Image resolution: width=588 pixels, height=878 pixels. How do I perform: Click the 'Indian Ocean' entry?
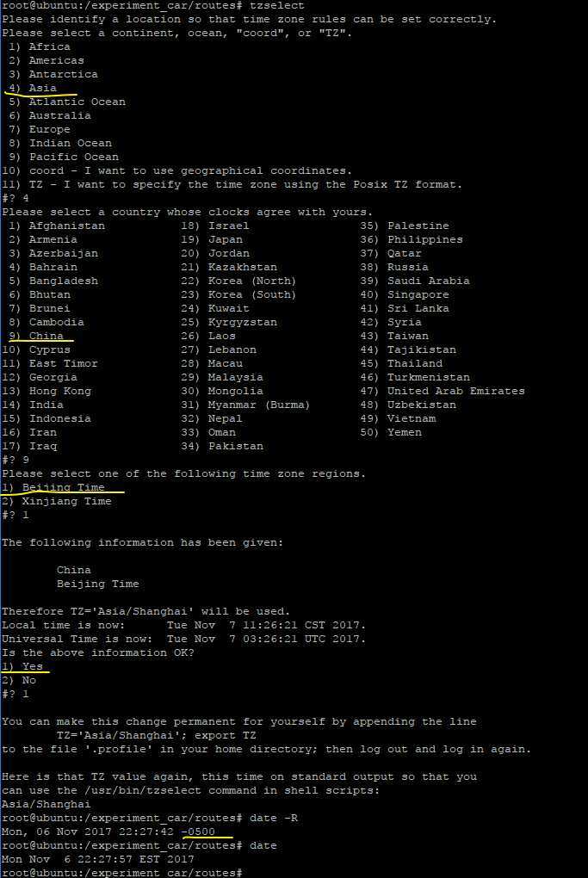coord(71,144)
